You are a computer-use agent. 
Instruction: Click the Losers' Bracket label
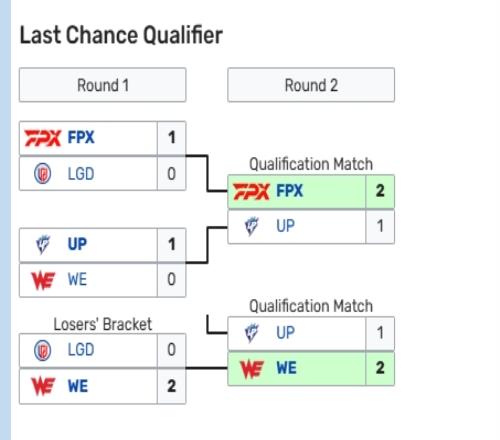(x=103, y=324)
